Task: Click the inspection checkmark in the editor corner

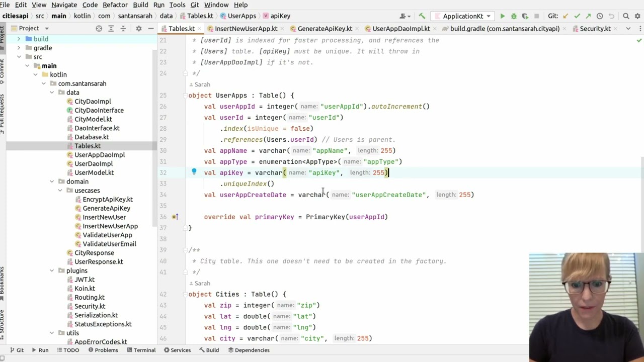Action: (639, 40)
